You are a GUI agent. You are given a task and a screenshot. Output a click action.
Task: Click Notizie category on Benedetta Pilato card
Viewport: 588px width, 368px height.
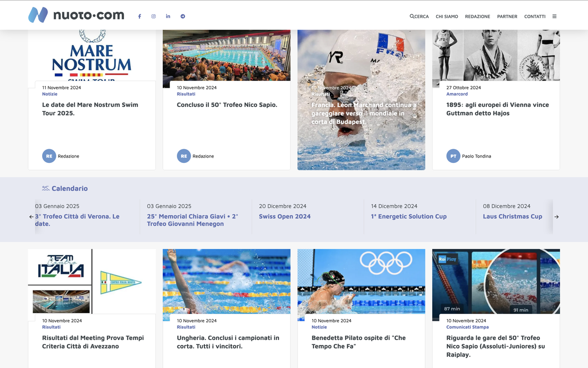(x=319, y=327)
